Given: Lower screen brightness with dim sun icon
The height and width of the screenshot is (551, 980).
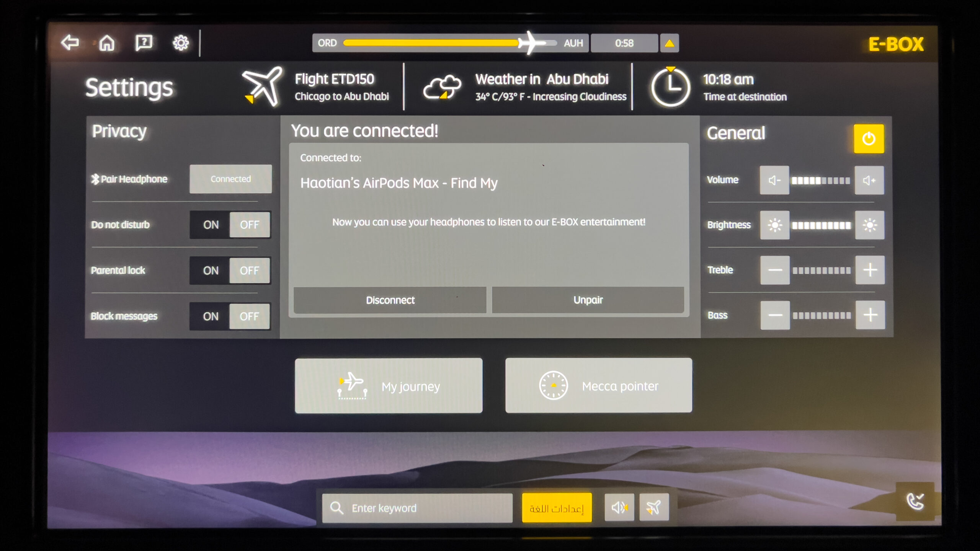Looking at the screenshot, I should click(x=774, y=225).
